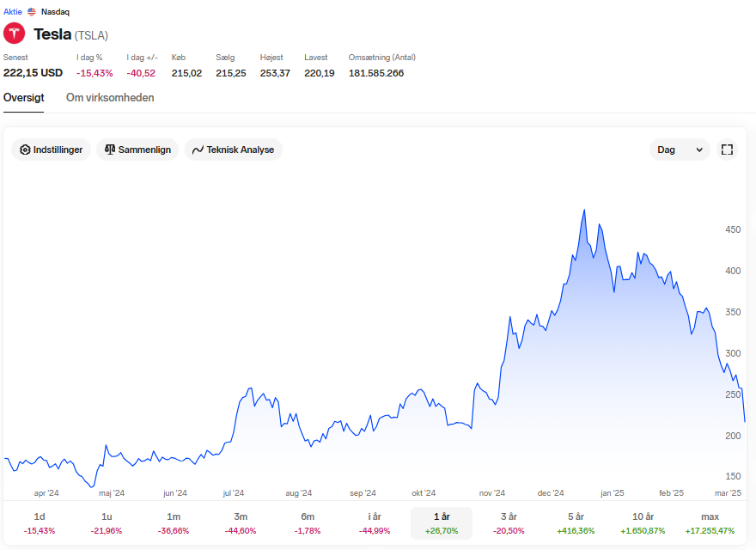Click the 250 y-axis label

tap(733, 394)
